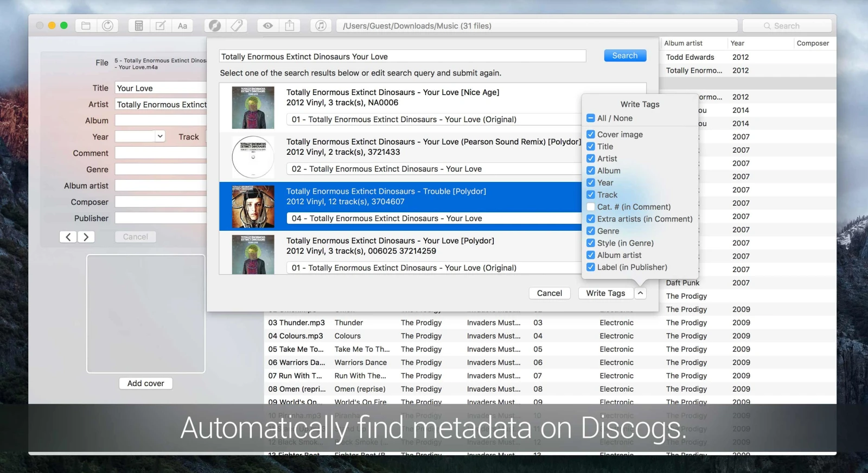Uncheck Genre in Write Tags
868x473 pixels.
(591, 231)
